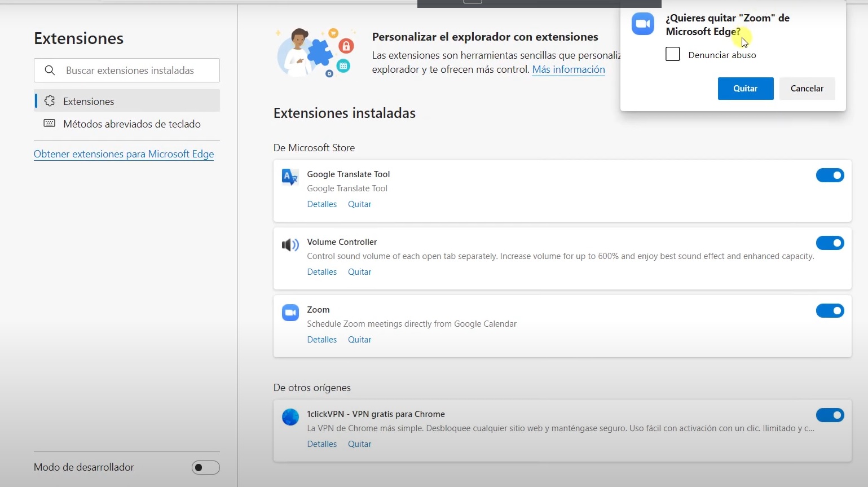The height and width of the screenshot is (487, 868).
Task: Click the Zoom extension icon in list
Action: click(x=290, y=313)
